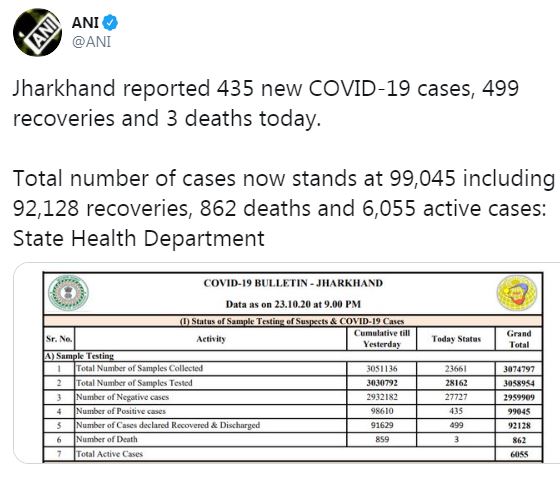Screen dimensions: 560x477
Task: Click the grand total value 99045
Action: (x=519, y=412)
